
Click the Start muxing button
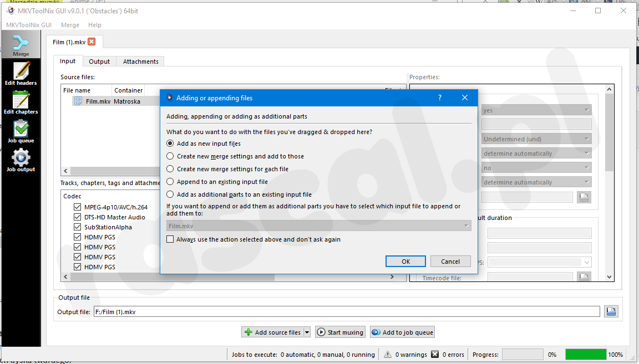(x=339, y=332)
